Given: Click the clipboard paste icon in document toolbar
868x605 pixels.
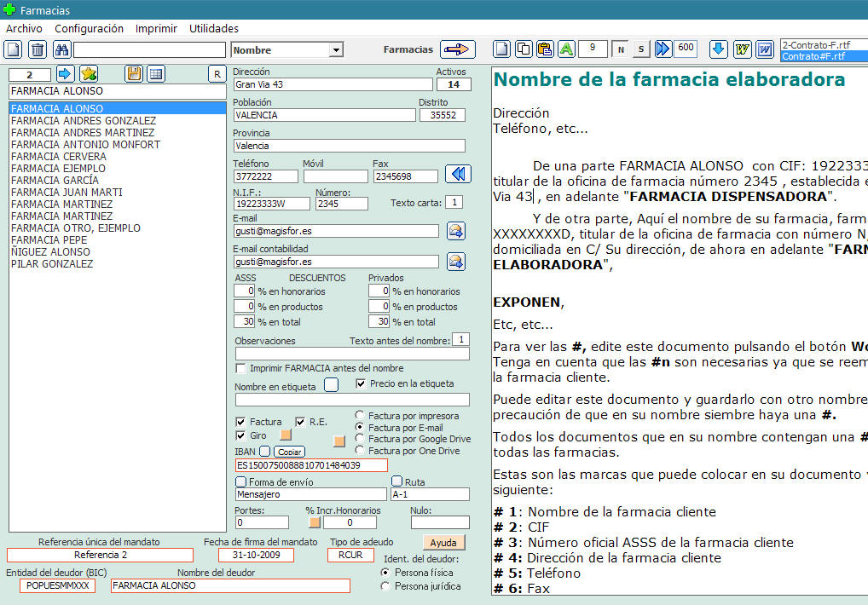Looking at the screenshot, I should pos(545,49).
